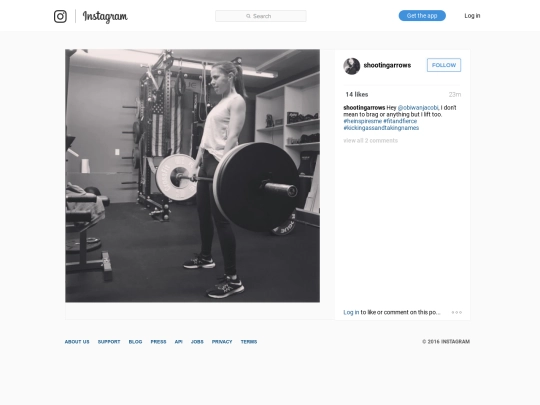The height and width of the screenshot is (405, 540).
Task: Click the magnifier icon in search
Action: coord(248,16)
